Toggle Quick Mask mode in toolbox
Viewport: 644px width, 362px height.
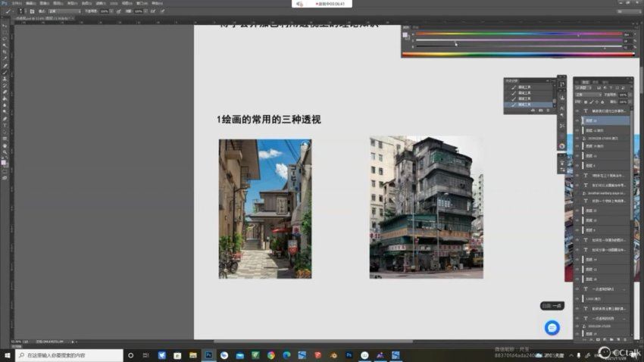coord(5,171)
